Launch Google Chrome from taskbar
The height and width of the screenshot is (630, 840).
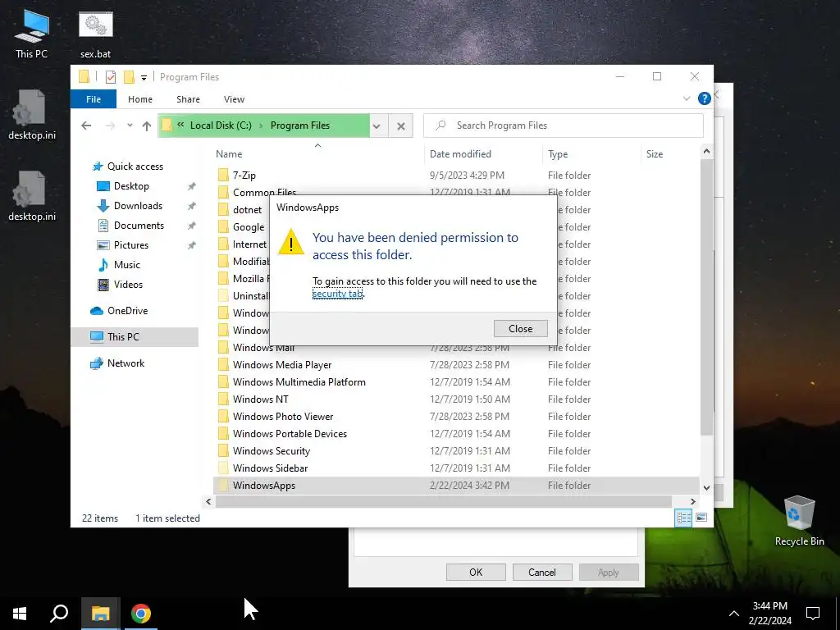click(141, 614)
